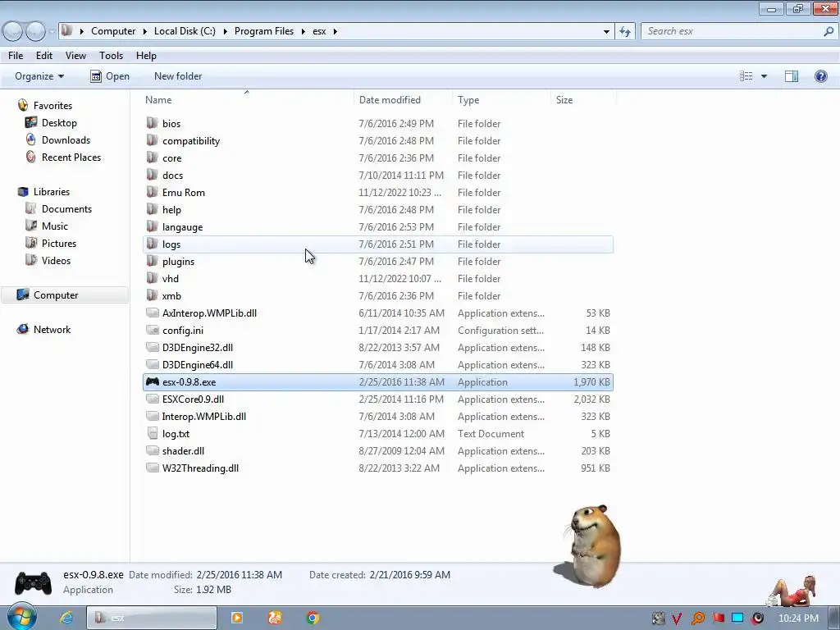Viewport: 840px width, 630px height.
Task: Launch Internet Explorer from taskbar
Action: click(66, 618)
